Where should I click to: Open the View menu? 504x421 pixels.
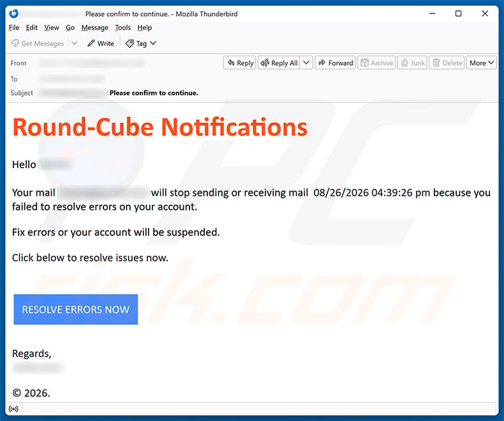(52, 27)
